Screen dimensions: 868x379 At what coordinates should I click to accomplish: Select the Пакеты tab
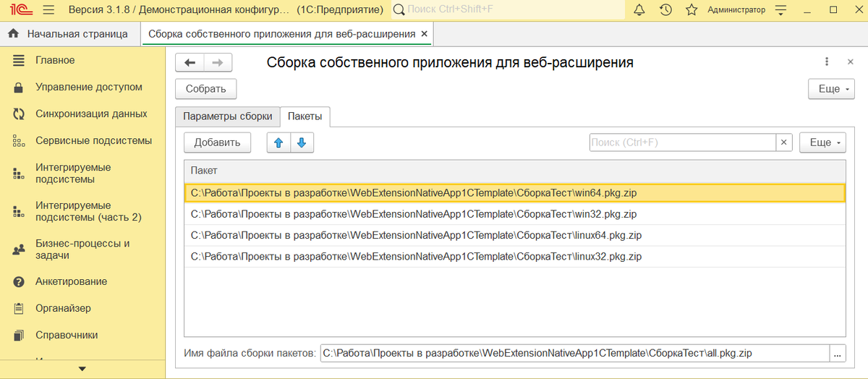pyautogui.click(x=305, y=116)
